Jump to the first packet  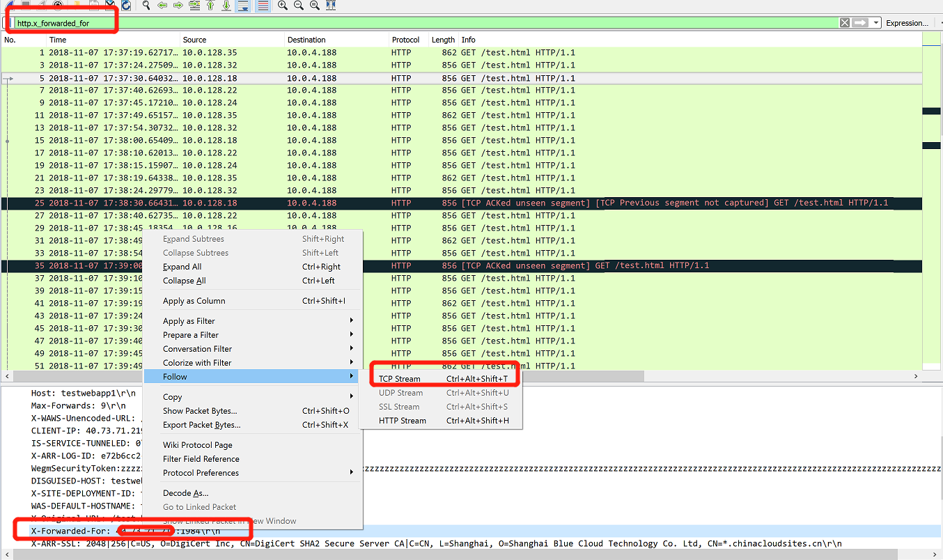[210, 5]
